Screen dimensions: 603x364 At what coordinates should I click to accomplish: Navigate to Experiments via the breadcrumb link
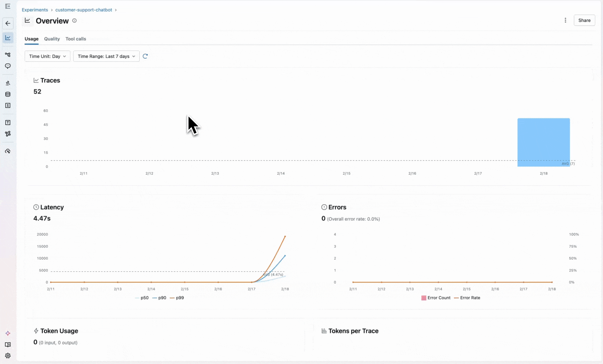[x=35, y=10]
